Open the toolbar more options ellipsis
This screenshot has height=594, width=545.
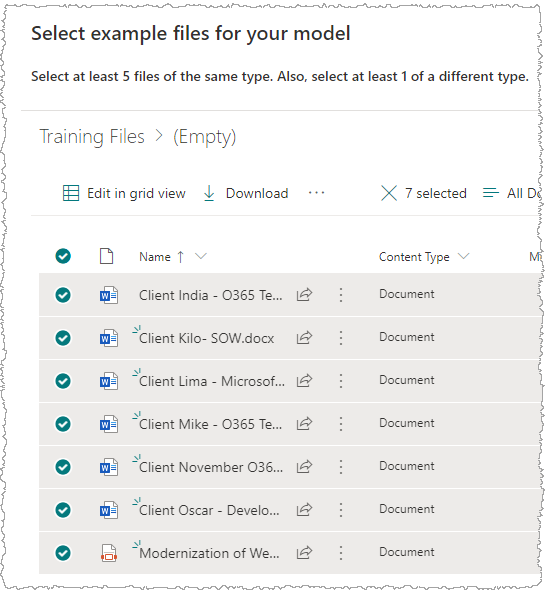tap(316, 193)
